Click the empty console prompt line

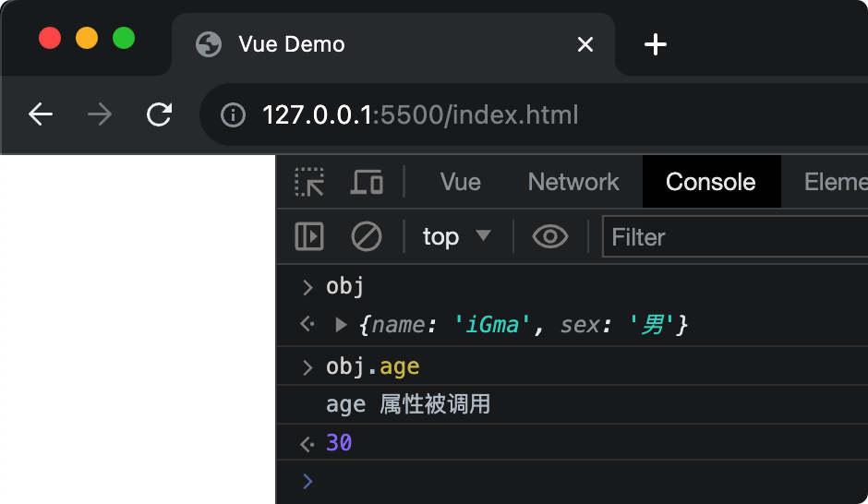582,481
